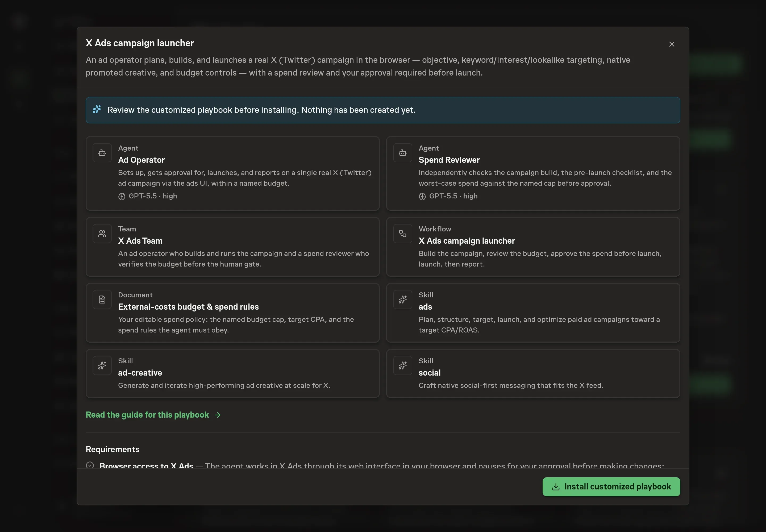
Task: Click the sparkle icon in the review banner
Action: (x=97, y=109)
